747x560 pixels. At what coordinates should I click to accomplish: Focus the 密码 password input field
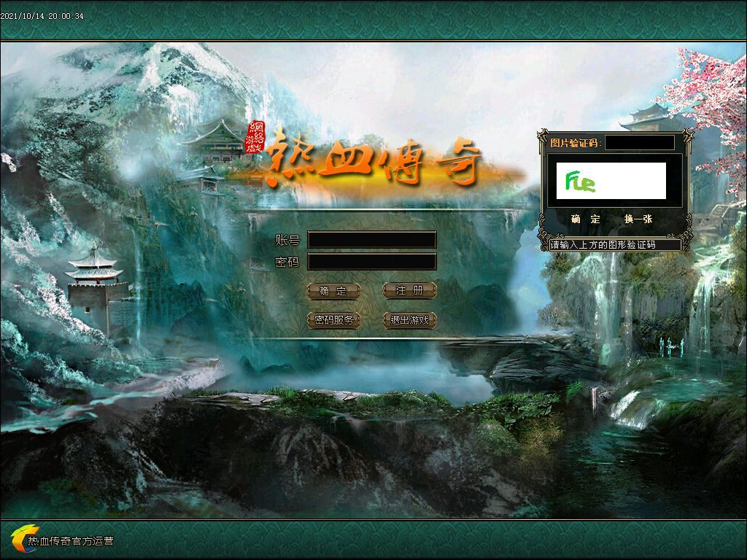(x=372, y=262)
